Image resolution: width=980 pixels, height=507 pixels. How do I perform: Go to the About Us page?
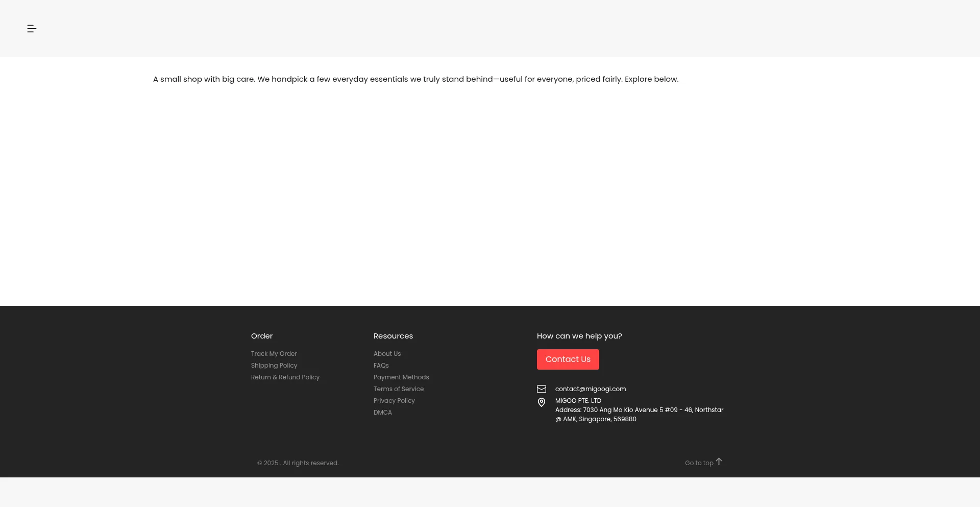pos(387,354)
